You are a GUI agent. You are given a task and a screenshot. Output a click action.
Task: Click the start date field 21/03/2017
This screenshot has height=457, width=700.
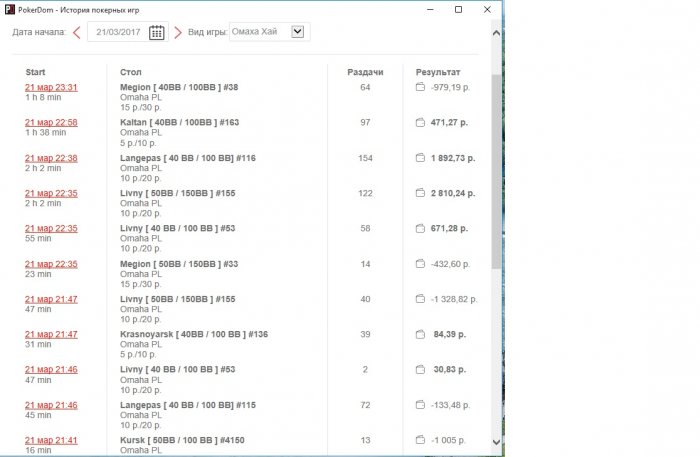click(120, 32)
